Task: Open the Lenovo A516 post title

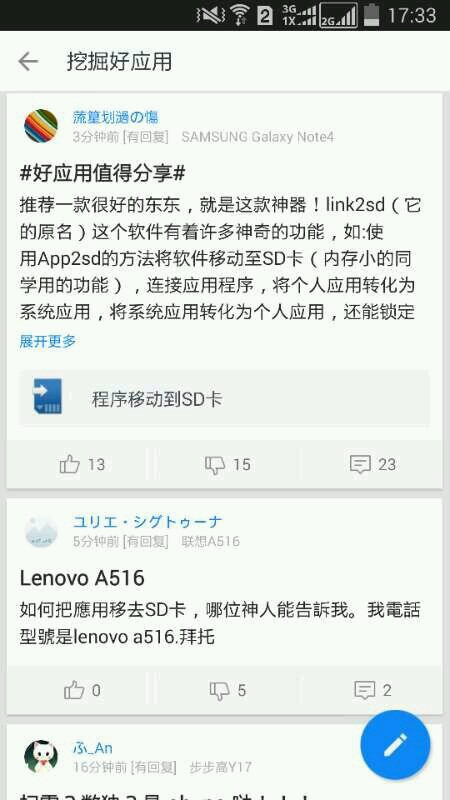Action: click(x=82, y=578)
